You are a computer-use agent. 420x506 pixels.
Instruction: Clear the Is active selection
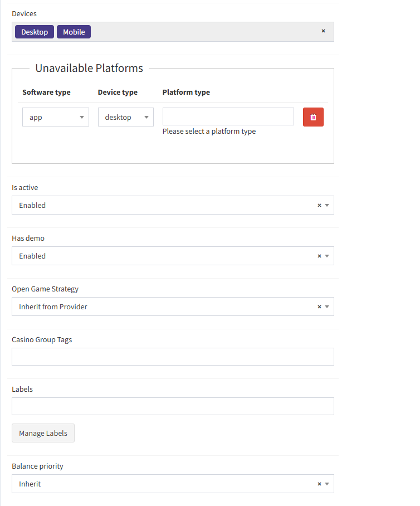(x=319, y=206)
